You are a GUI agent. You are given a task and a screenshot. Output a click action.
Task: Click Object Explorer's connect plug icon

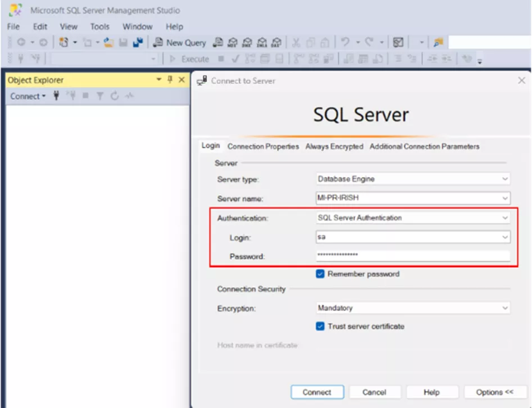[56, 96]
